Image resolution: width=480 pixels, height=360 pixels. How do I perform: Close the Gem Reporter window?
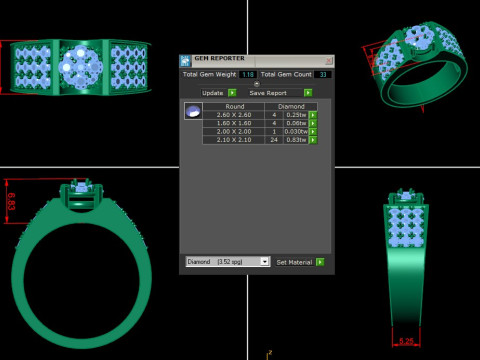pos(329,60)
